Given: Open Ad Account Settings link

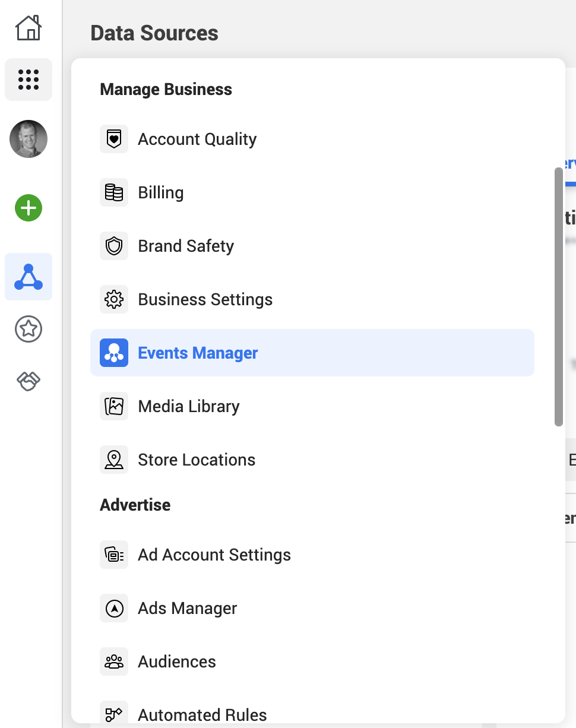Looking at the screenshot, I should click(x=312, y=555).
